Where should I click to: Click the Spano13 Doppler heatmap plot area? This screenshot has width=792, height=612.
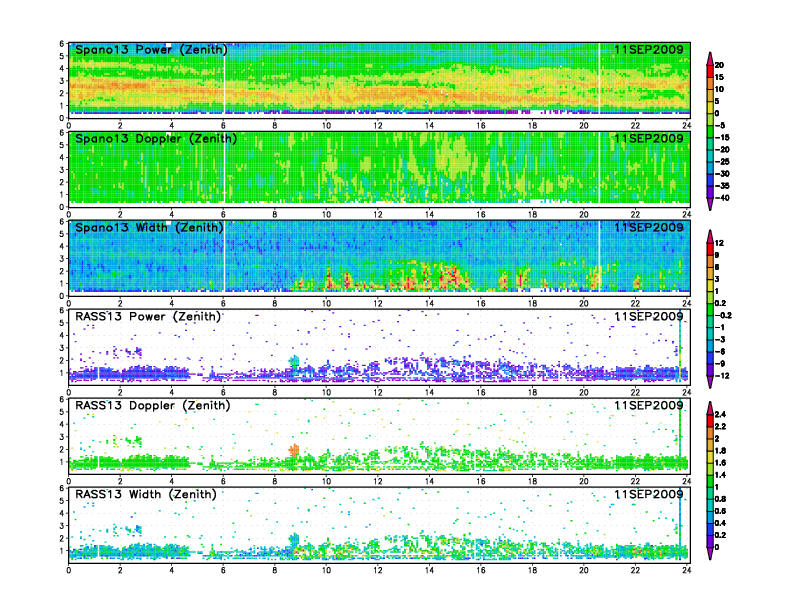pos(379,168)
